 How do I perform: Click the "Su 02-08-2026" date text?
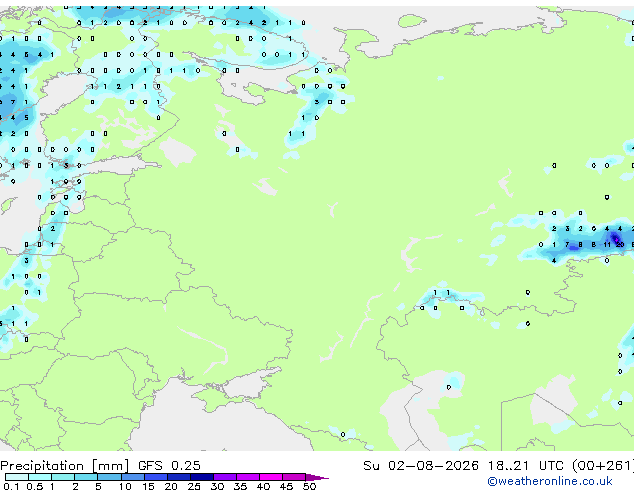click(x=421, y=466)
